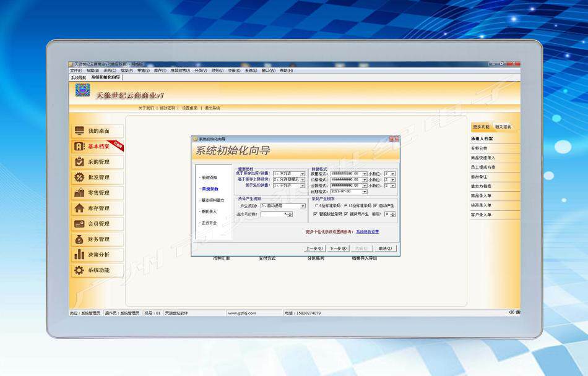Open the 采购 menu
This screenshot has width=588, height=376.
pos(110,70)
